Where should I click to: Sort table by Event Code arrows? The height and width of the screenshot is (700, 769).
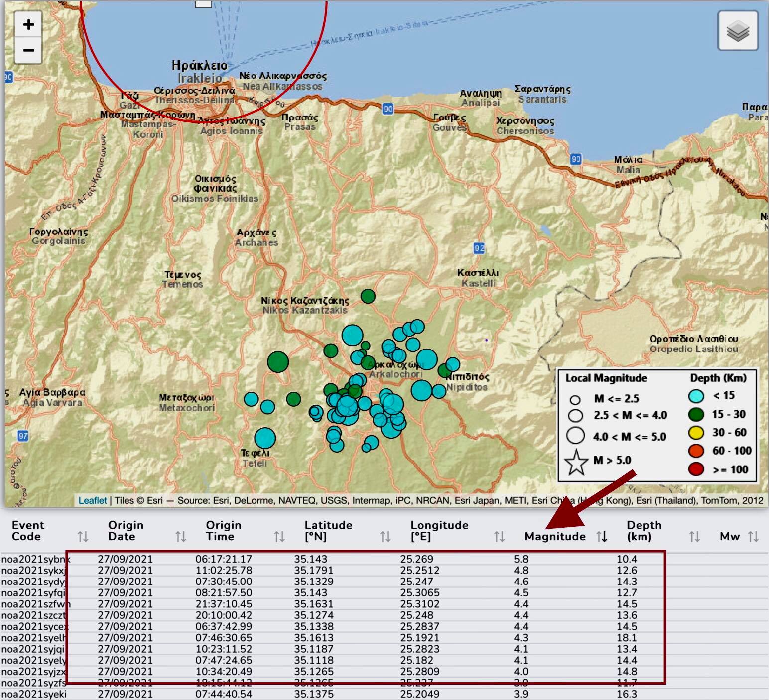83,536
